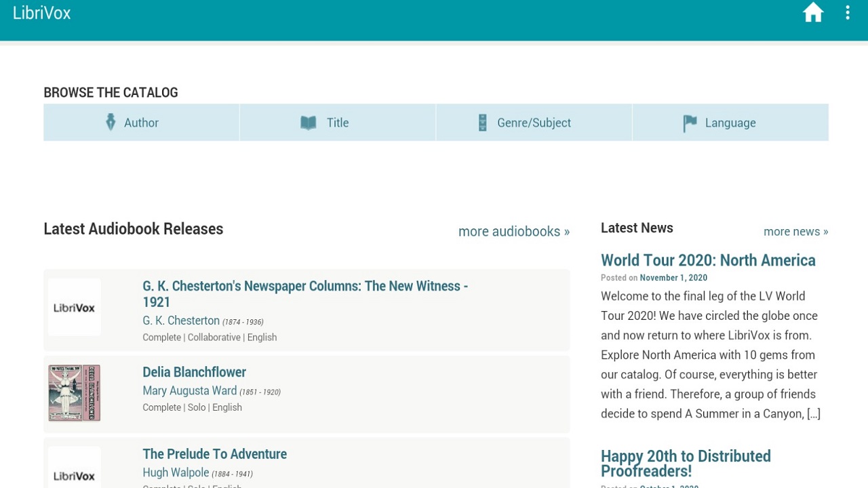The height and width of the screenshot is (488, 868).
Task: View author Hugh Walpole
Action: click(x=176, y=473)
